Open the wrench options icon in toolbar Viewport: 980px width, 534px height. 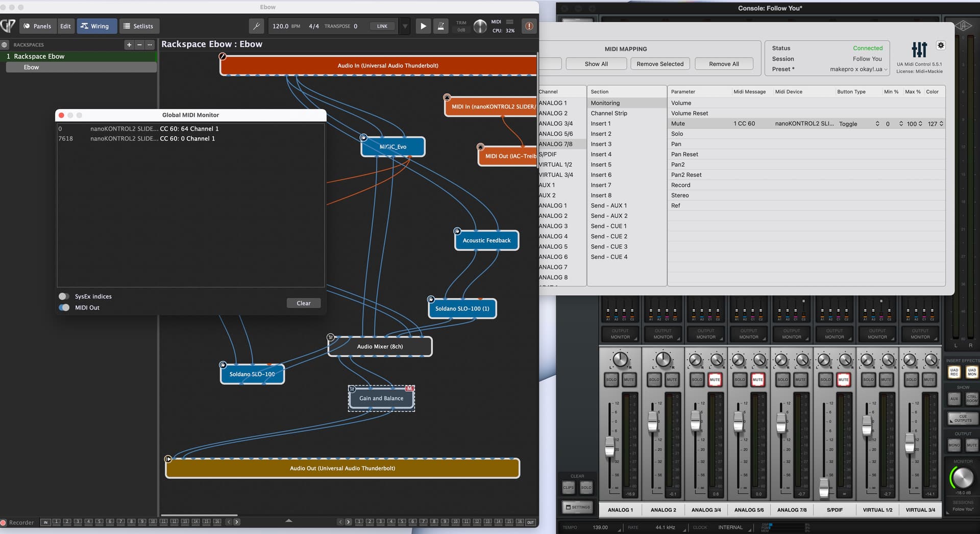point(256,26)
